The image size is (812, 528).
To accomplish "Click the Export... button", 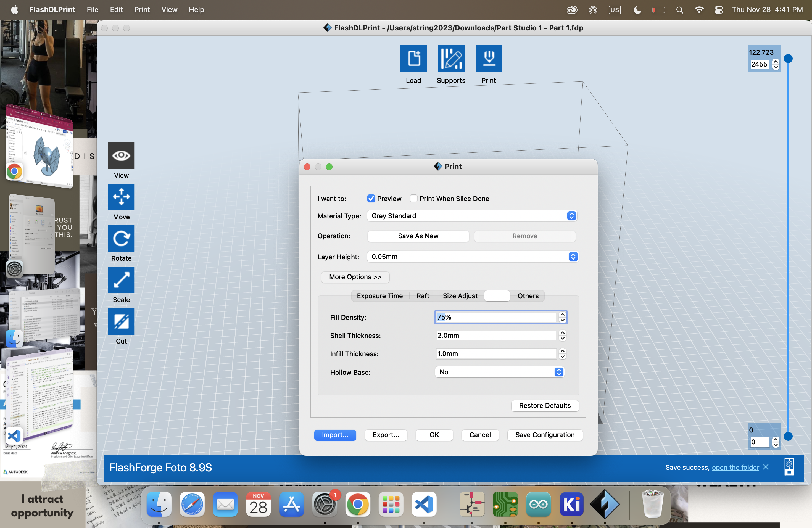I will (386, 435).
